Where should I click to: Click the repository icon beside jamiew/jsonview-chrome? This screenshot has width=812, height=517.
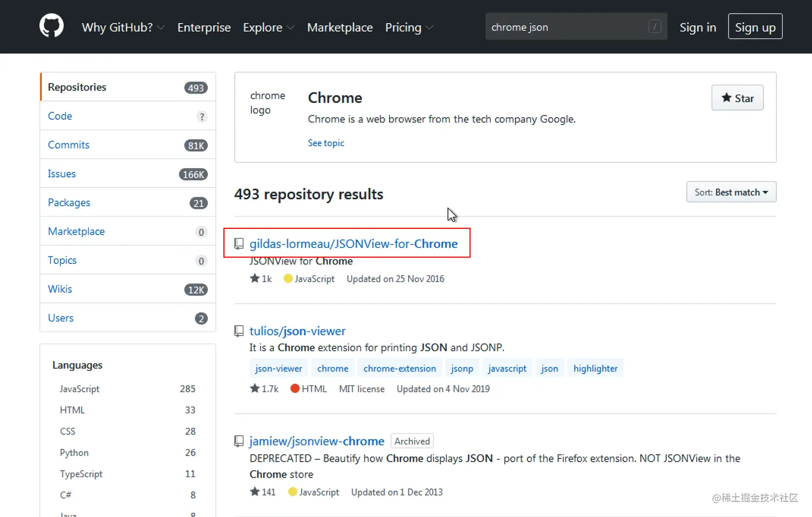(x=239, y=441)
